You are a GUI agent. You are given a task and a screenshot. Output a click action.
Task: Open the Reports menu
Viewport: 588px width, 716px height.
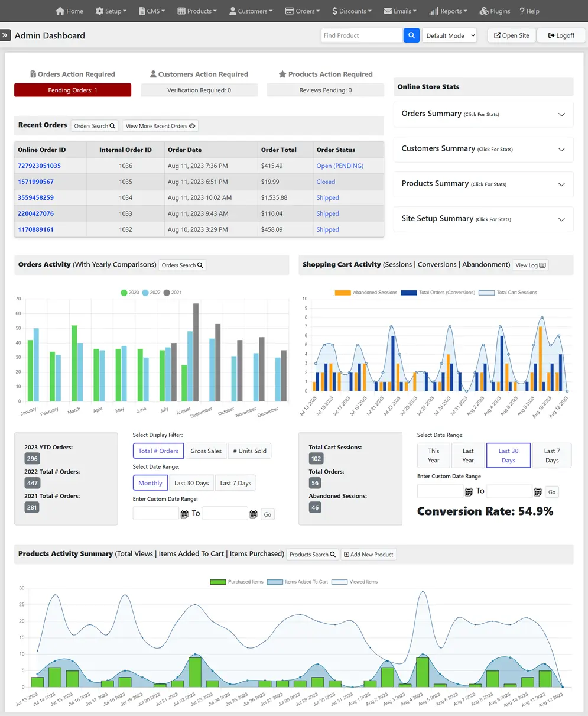[448, 11]
